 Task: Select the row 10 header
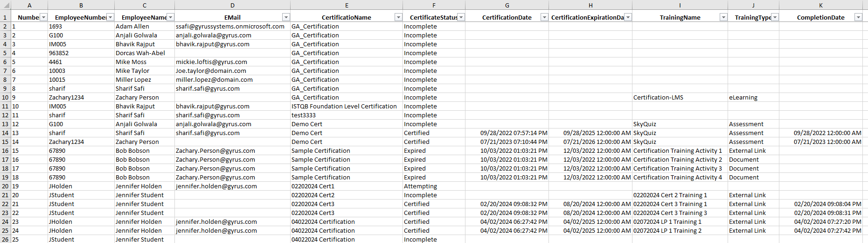pos(5,98)
